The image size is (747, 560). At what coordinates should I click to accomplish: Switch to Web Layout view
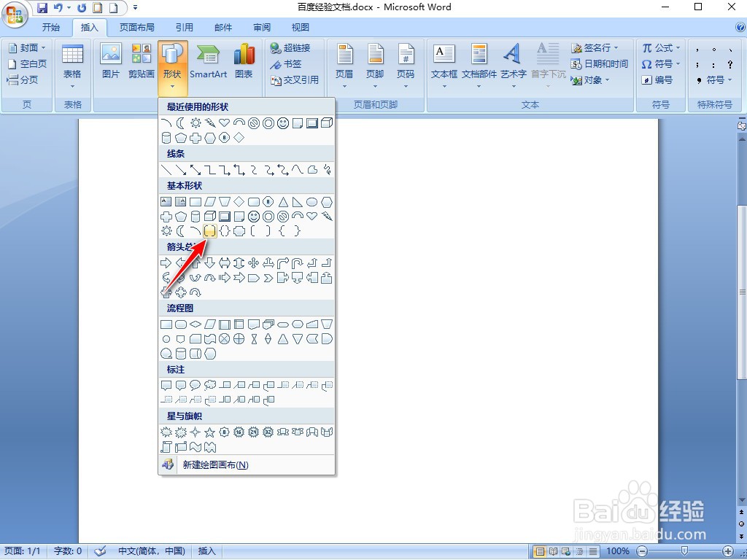(x=566, y=551)
